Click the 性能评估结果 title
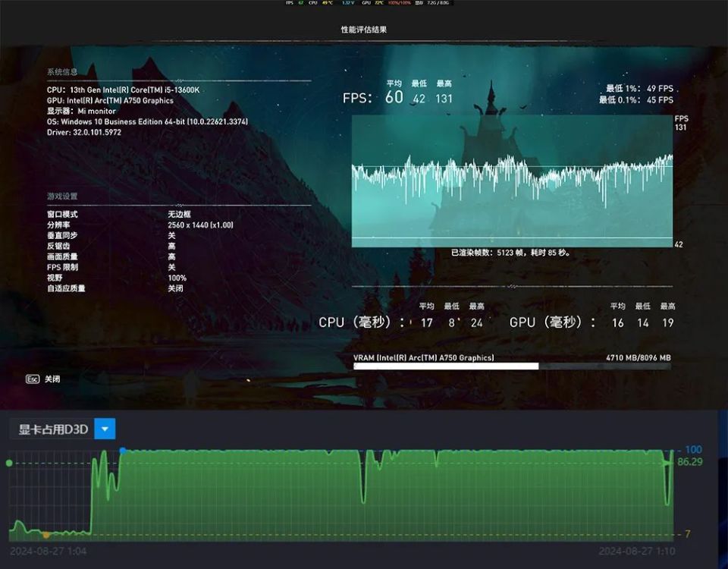 [364, 30]
